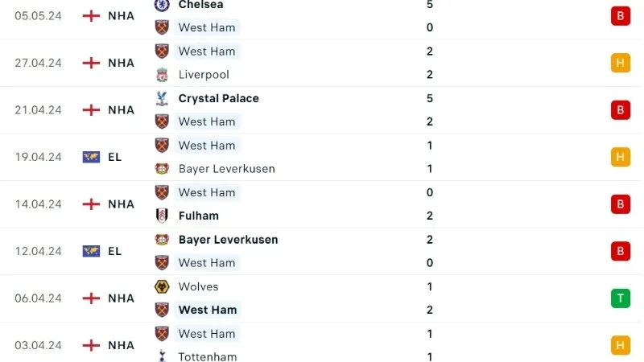
Task: Click the England flag icon on 27.04.24
Action: tap(91, 63)
